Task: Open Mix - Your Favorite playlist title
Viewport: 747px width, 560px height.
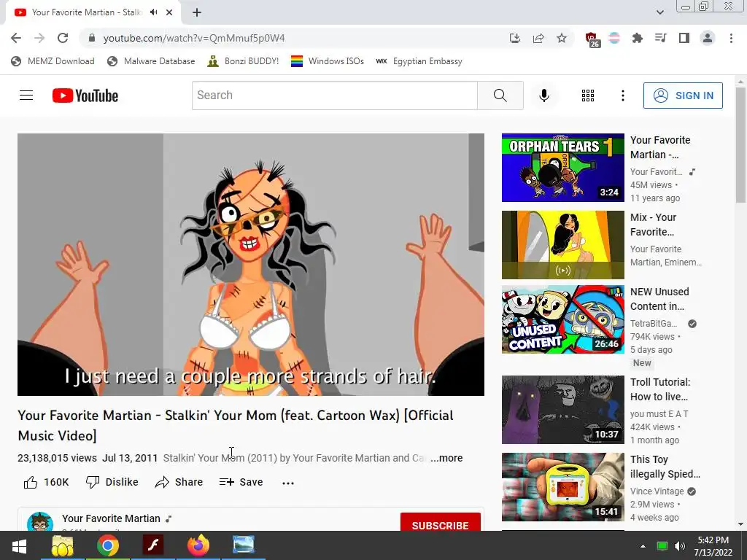Action: 653,225
